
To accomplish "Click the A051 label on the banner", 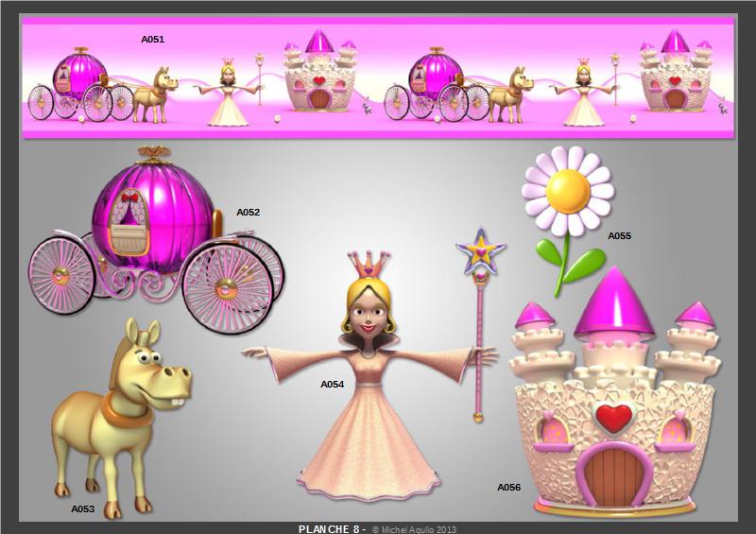I will (x=153, y=40).
